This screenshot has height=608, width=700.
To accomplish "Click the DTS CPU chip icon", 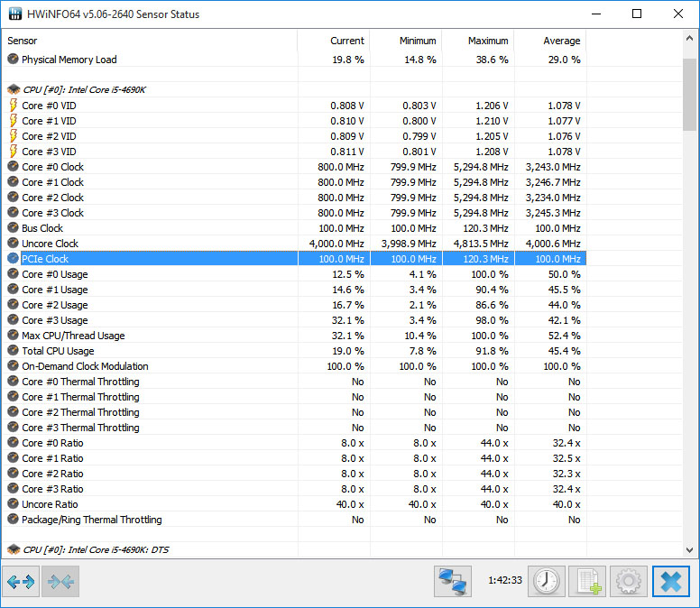I will (x=14, y=549).
